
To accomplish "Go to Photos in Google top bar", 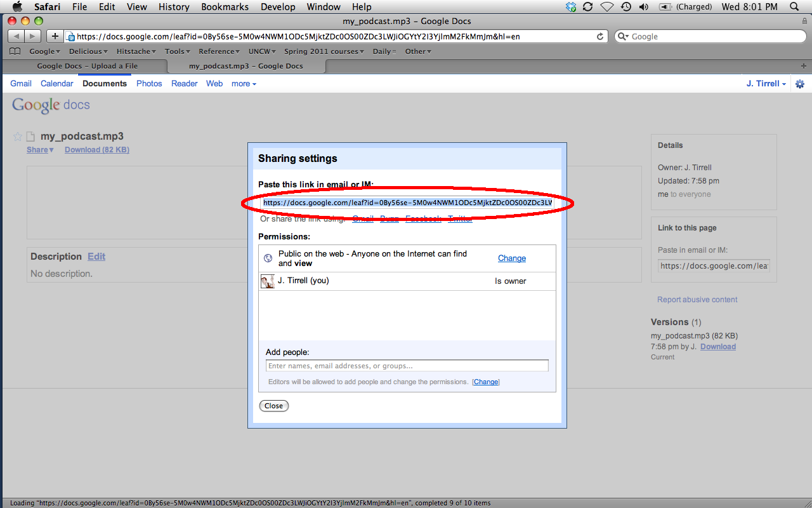I will coord(149,84).
